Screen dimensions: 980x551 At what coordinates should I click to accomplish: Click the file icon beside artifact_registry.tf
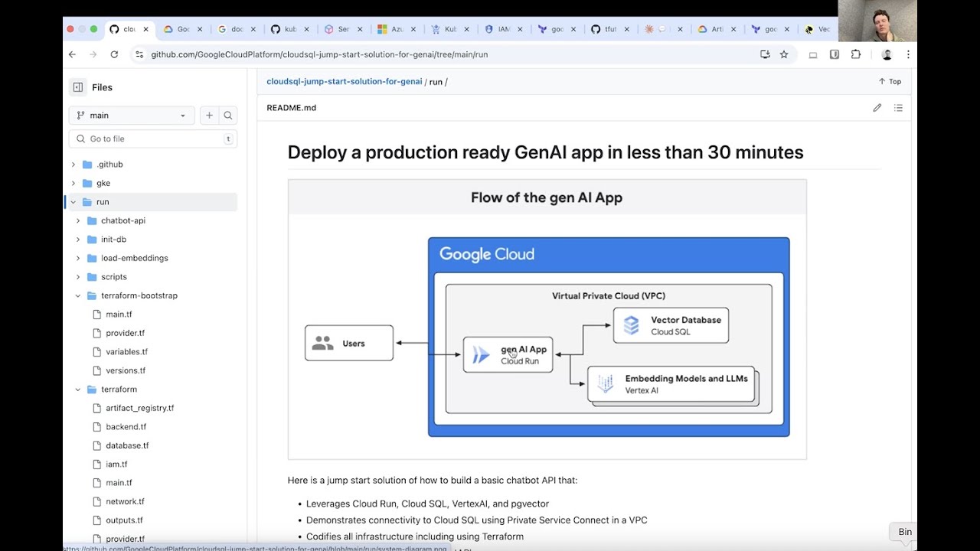pyautogui.click(x=96, y=408)
